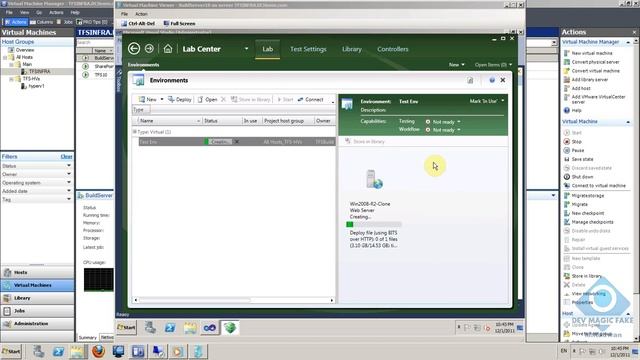Click Add library server action
640x360 pixels.
(589, 80)
